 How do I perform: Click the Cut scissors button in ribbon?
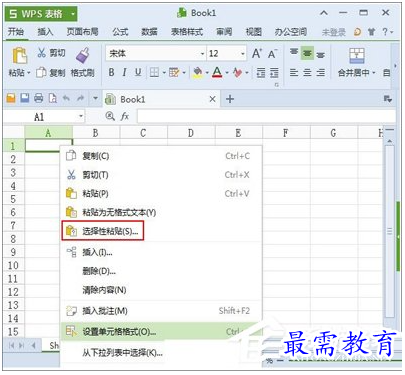(51, 53)
